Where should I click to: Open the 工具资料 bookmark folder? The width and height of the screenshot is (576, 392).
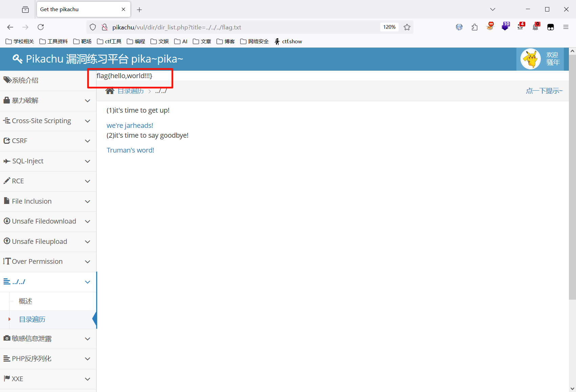(x=54, y=41)
